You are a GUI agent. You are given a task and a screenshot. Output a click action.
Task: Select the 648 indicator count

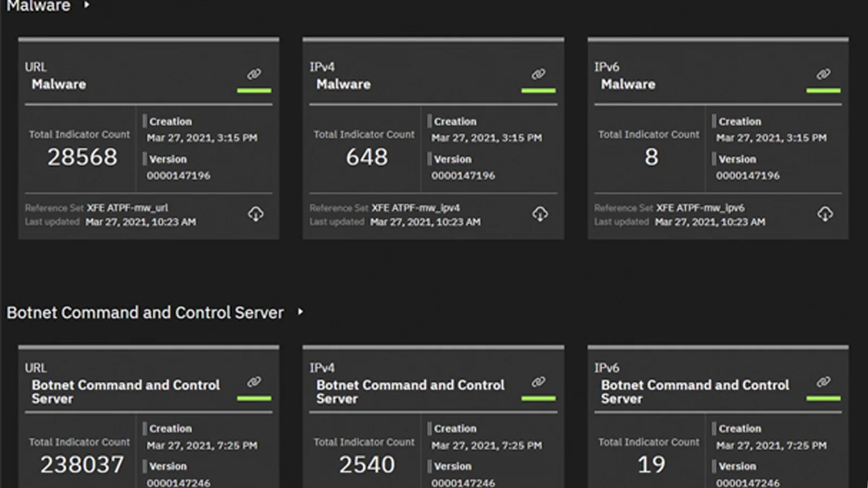(367, 157)
